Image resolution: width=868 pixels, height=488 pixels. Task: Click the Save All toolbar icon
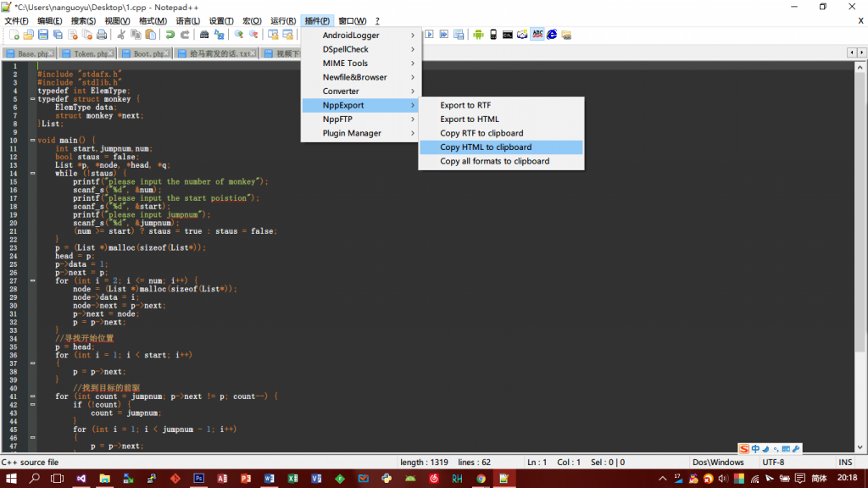pyautogui.click(x=58, y=35)
